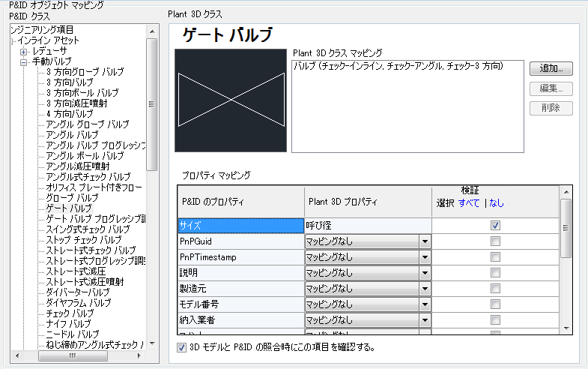This screenshot has height=369, width=588.
Task: Open Plant 3D property dropdown for 製造元
Action: 425,289
